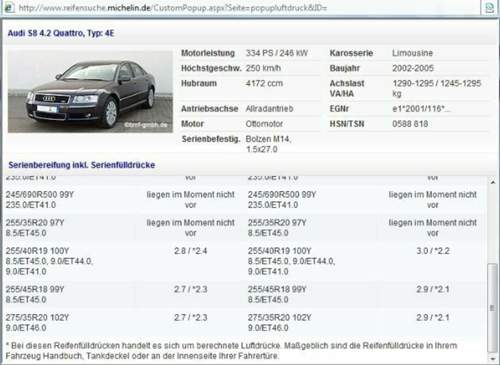Click the scrollbar up arrow of the tire table
Image resolution: width=500 pixels, height=365 pixels.
click(x=492, y=182)
